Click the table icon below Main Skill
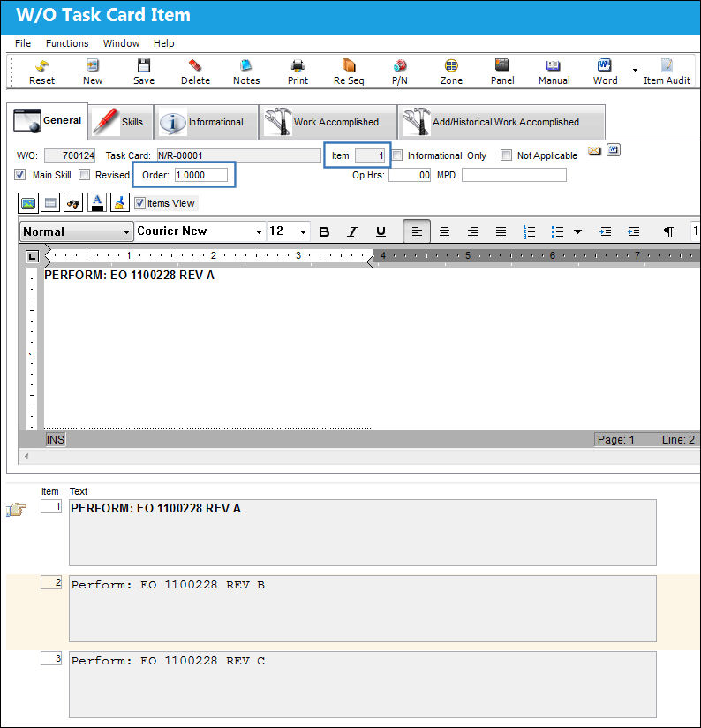701x728 pixels. [50, 203]
